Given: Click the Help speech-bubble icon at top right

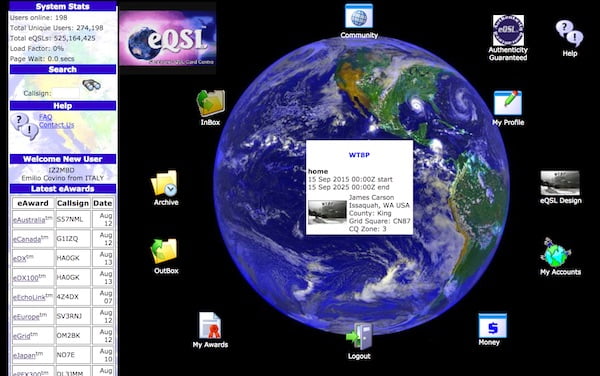Looking at the screenshot, I should (569, 33).
